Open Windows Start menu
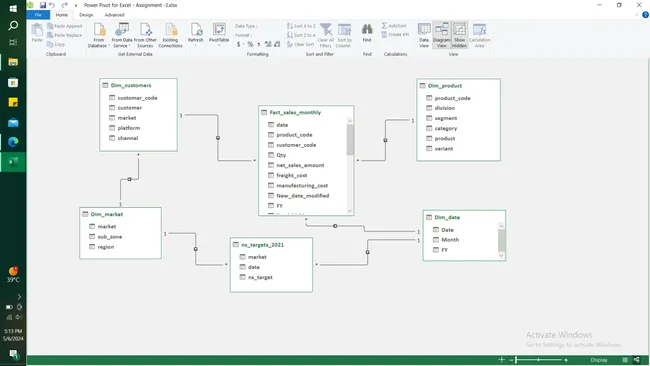This screenshot has height=366, width=650. click(13, 8)
